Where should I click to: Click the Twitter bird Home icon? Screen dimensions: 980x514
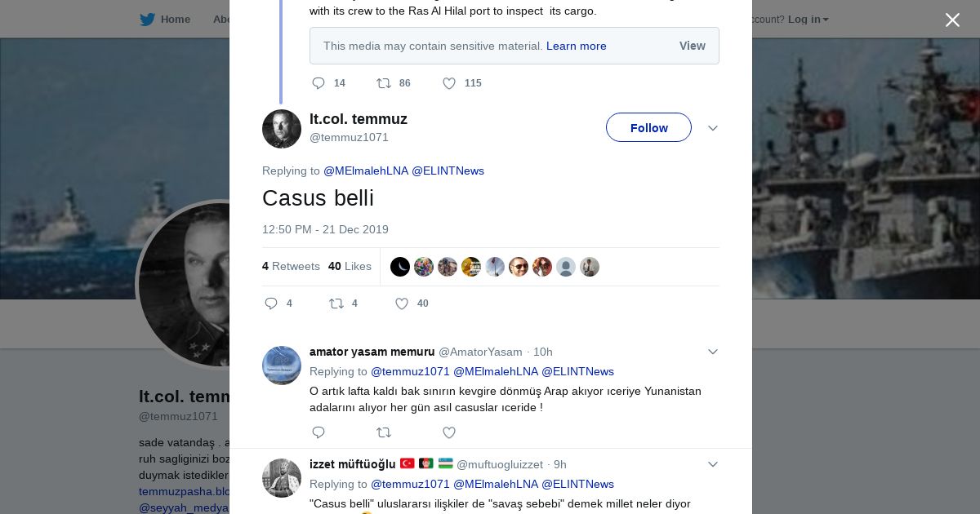click(147, 20)
